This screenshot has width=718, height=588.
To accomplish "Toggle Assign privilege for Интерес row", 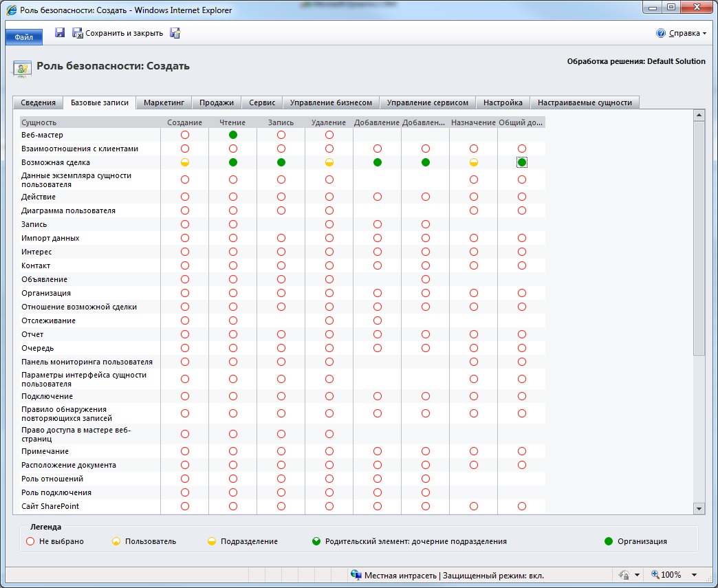I will point(474,252).
